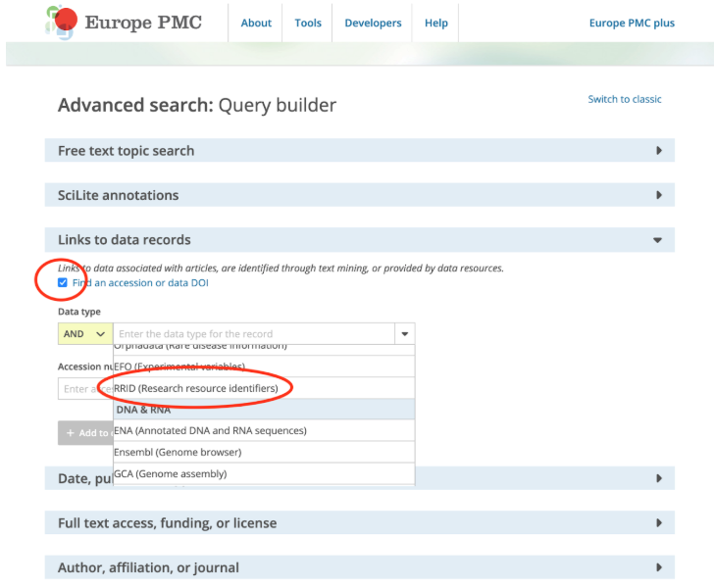Open the About menu
Viewport: 715px width, 588px height.
pyautogui.click(x=256, y=23)
